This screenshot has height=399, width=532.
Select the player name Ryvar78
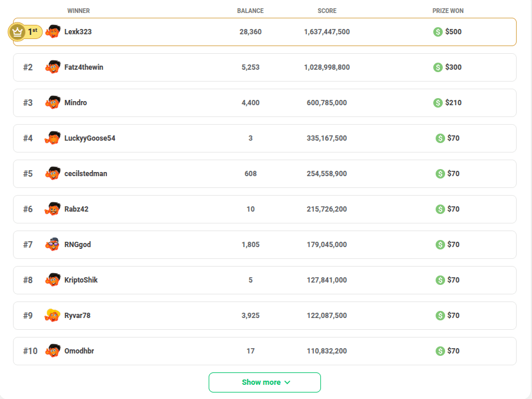coord(77,316)
